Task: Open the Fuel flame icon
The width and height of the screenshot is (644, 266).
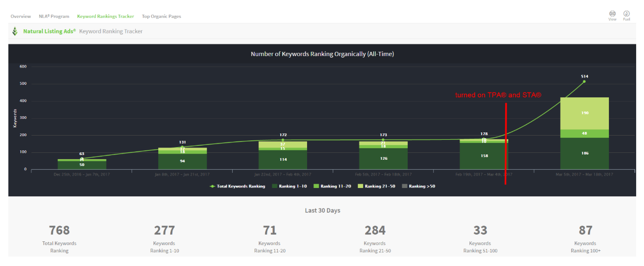Action: tap(626, 13)
